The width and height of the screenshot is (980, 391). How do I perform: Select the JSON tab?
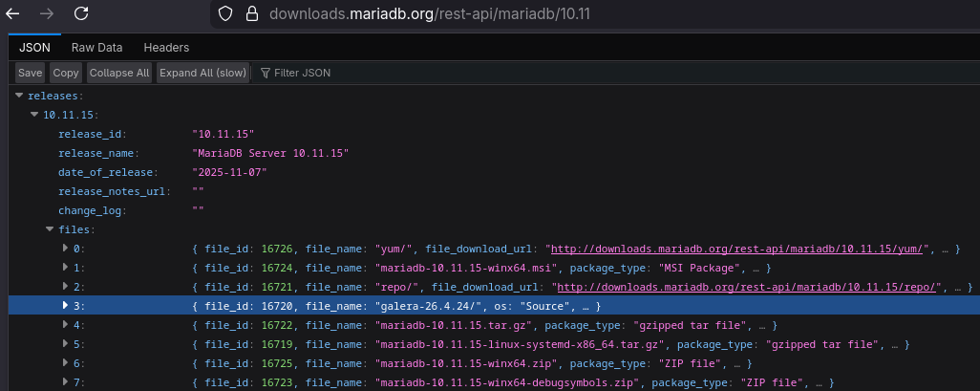(x=34, y=47)
